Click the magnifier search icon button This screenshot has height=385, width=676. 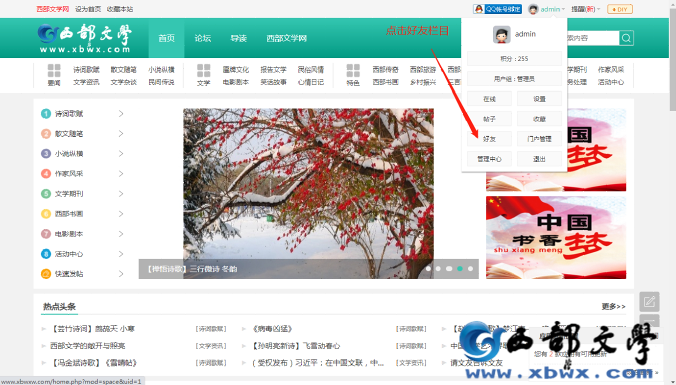coord(626,38)
